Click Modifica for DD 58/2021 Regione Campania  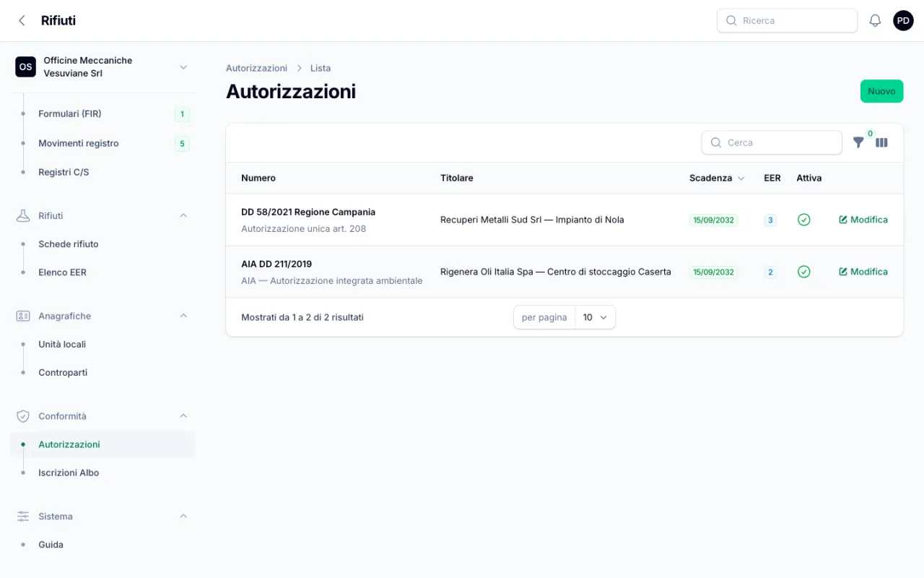click(863, 220)
